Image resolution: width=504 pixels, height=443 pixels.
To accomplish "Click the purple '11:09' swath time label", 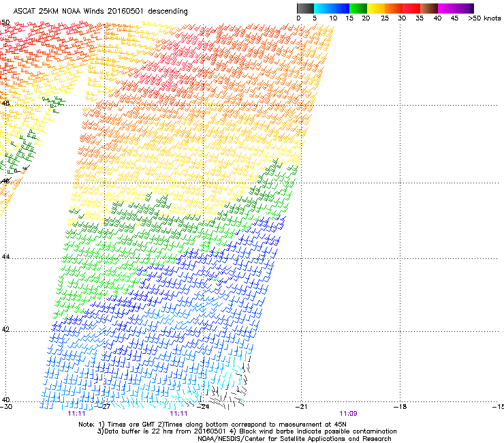I will tap(349, 414).
